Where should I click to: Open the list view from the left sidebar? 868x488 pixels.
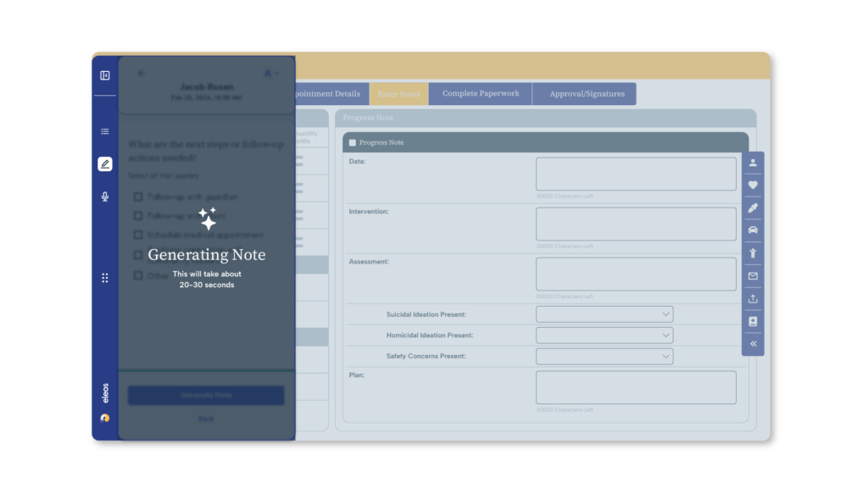(x=104, y=131)
